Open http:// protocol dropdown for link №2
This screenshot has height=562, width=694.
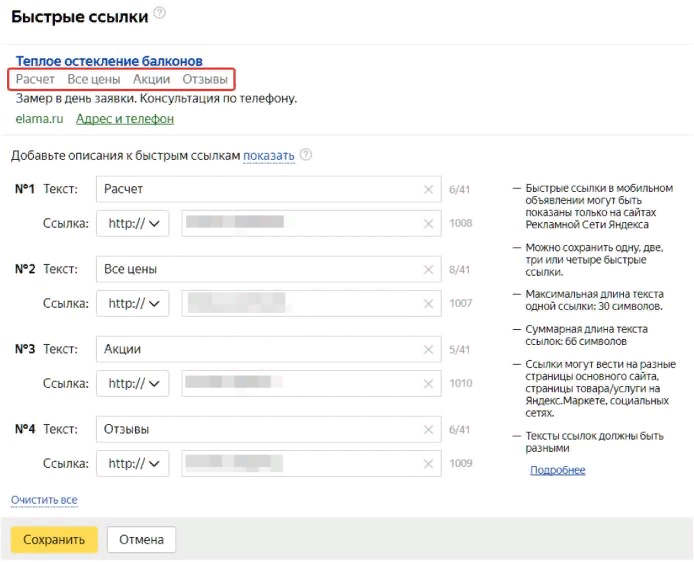click(133, 304)
